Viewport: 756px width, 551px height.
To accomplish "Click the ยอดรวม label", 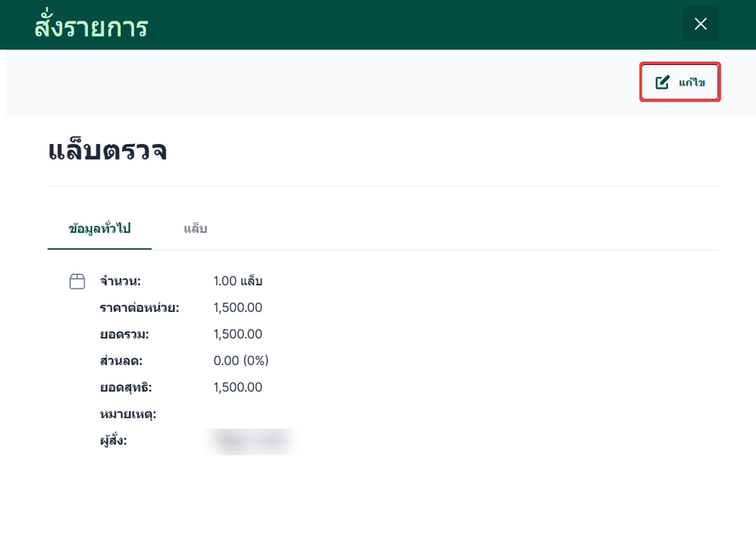I will (124, 334).
